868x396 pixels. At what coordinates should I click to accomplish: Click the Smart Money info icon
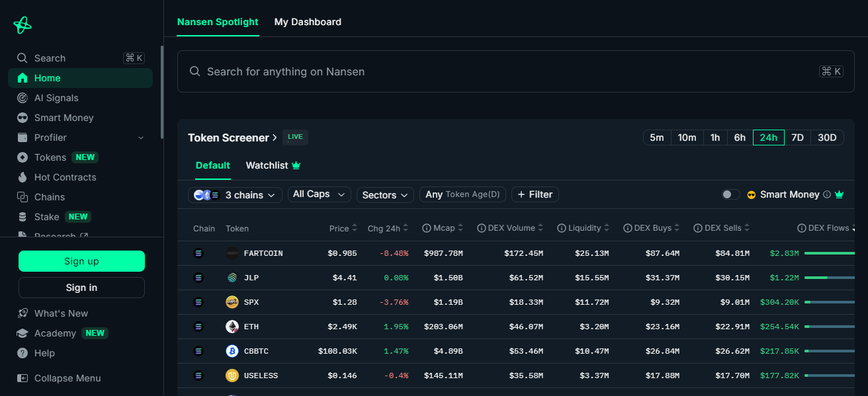point(826,195)
